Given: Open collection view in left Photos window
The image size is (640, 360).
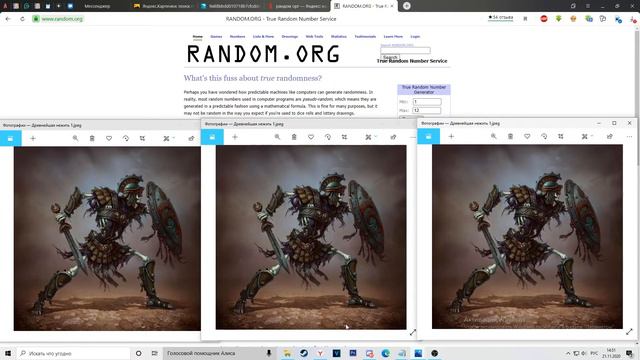Looking at the screenshot, I should point(11,138).
